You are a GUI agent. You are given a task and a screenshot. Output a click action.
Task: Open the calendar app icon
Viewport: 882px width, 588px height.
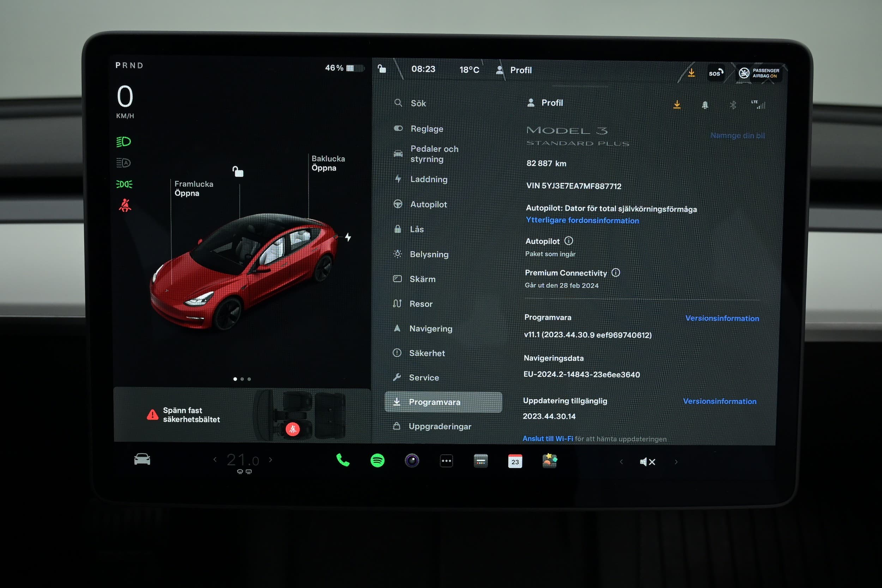(515, 461)
